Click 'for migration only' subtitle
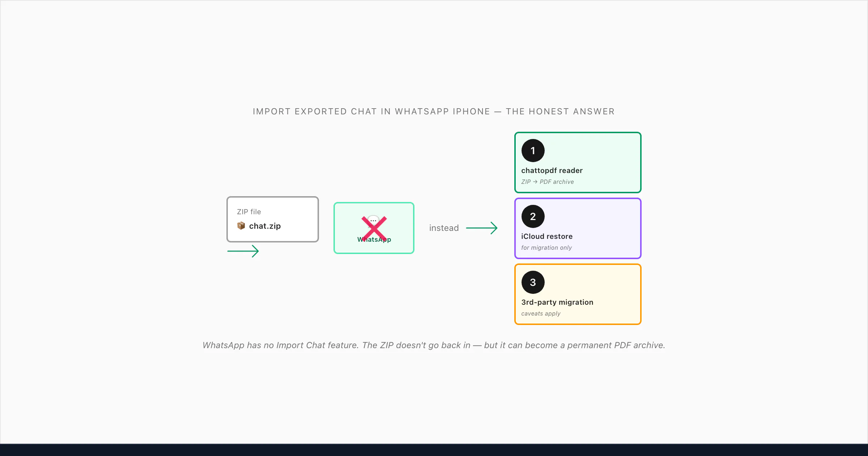Image resolution: width=868 pixels, height=456 pixels. [546, 248]
